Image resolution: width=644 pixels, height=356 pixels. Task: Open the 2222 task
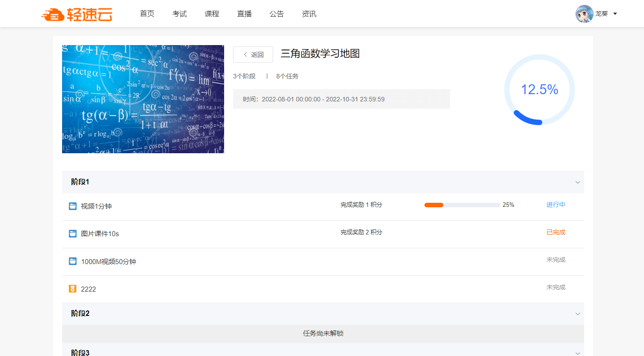click(x=88, y=289)
